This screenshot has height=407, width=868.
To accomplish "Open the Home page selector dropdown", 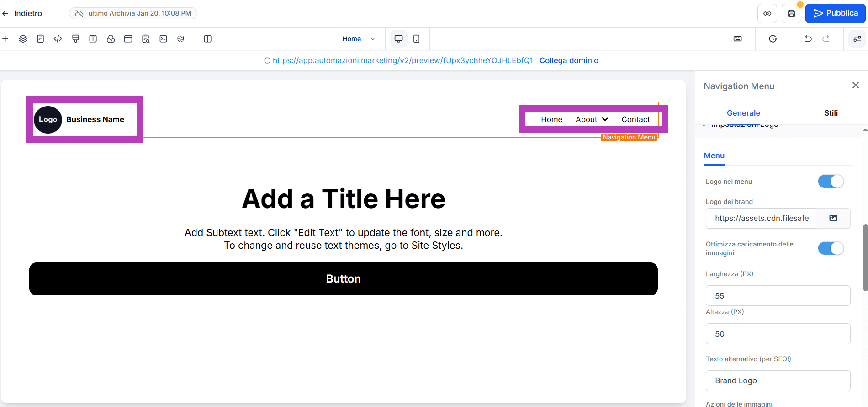I will [359, 39].
